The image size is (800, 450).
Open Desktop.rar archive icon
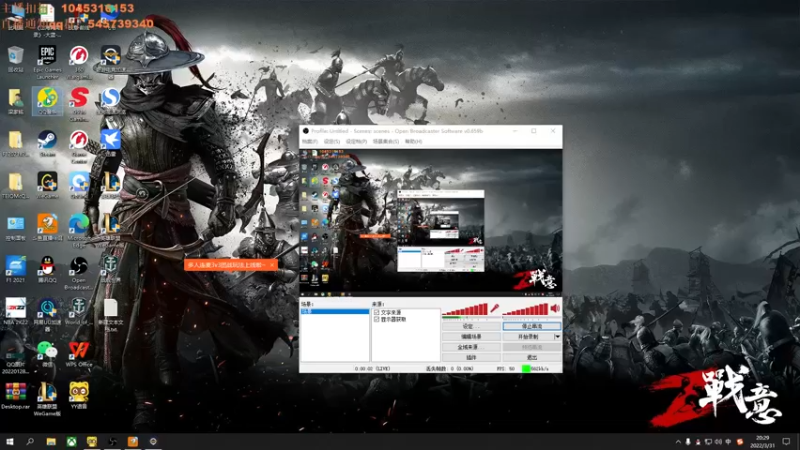coord(15,395)
